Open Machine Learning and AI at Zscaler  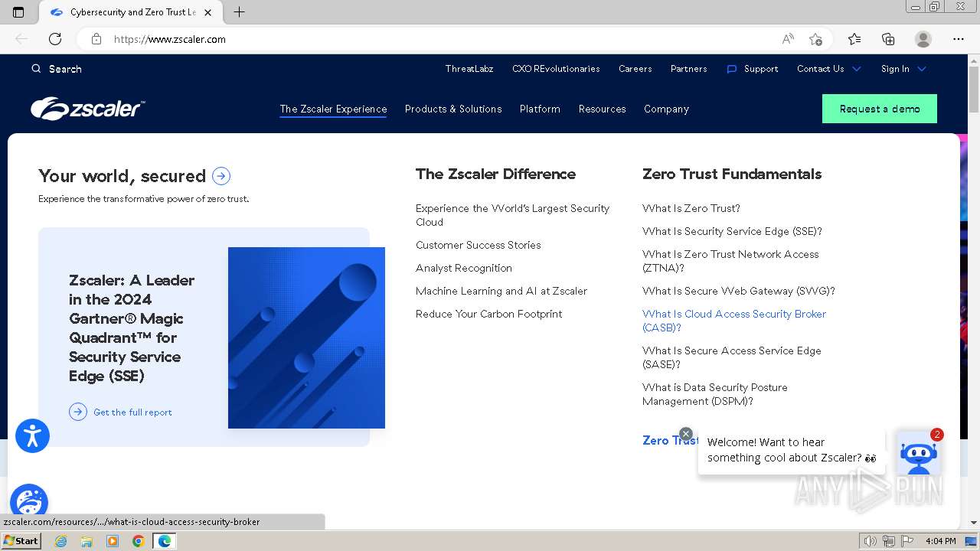point(501,291)
